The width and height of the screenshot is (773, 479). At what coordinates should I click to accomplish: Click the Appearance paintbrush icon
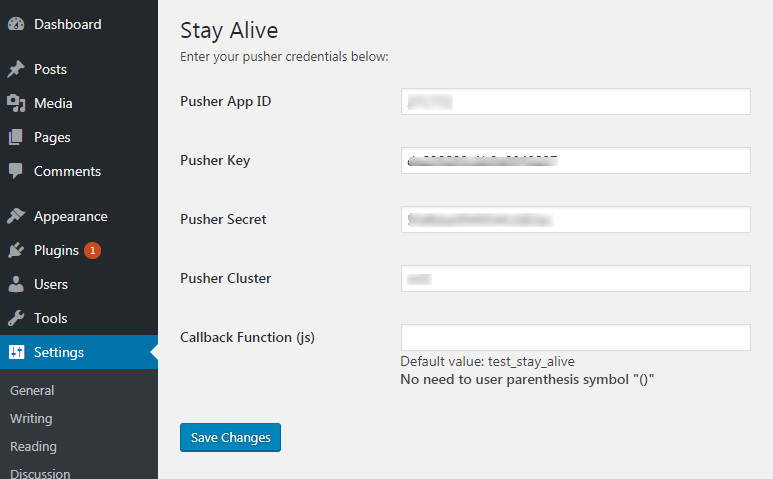tap(16, 216)
